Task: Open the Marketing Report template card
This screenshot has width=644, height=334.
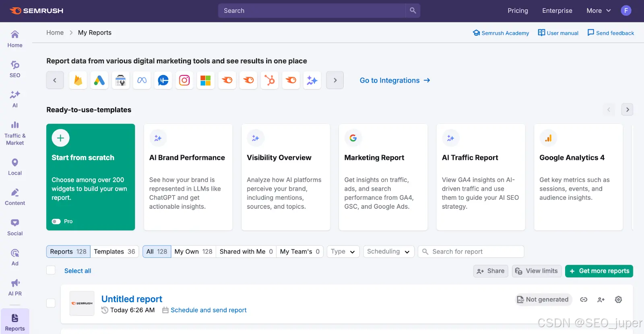Action: click(383, 177)
